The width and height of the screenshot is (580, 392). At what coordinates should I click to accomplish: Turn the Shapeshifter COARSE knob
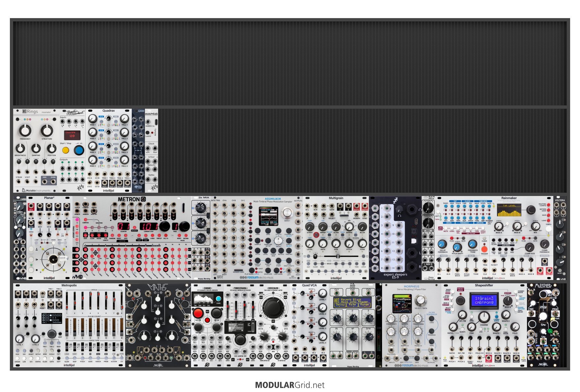coord(484,317)
